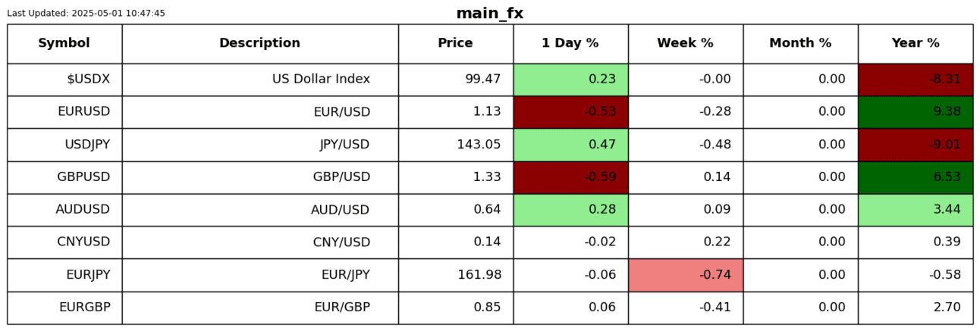Click the Month % column header
Image resolution: width=980 pixels, height=331 pixels.
(800, 43)
